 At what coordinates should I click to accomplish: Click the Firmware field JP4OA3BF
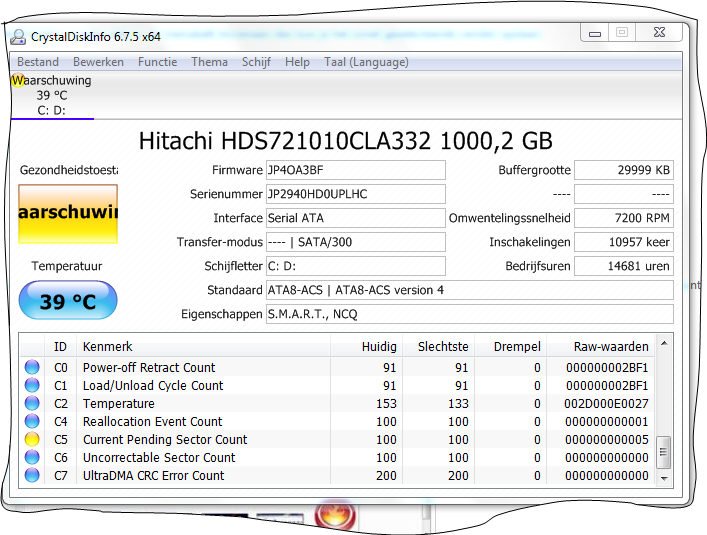[x=356, y=170]
